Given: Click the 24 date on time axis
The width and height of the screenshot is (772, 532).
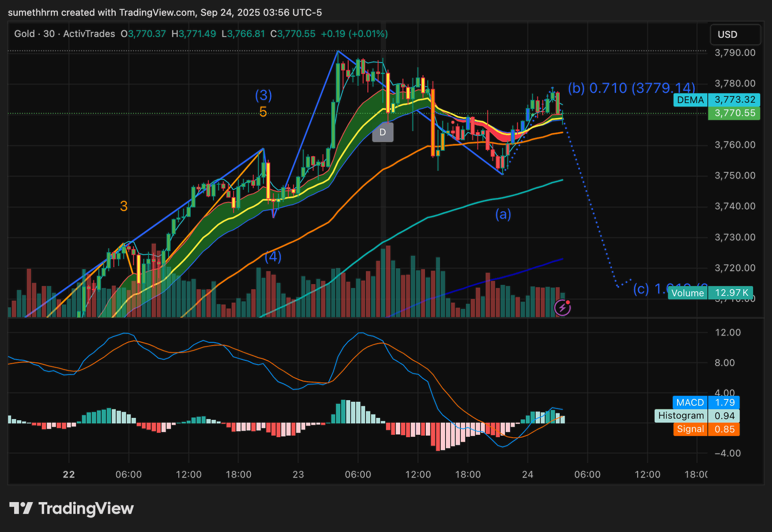Looking at the screenshot, I should click(528, 475).
